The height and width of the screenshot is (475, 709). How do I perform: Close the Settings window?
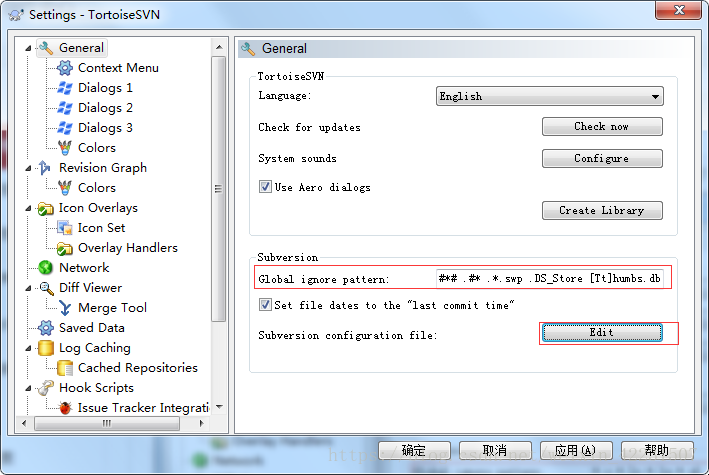679,10
